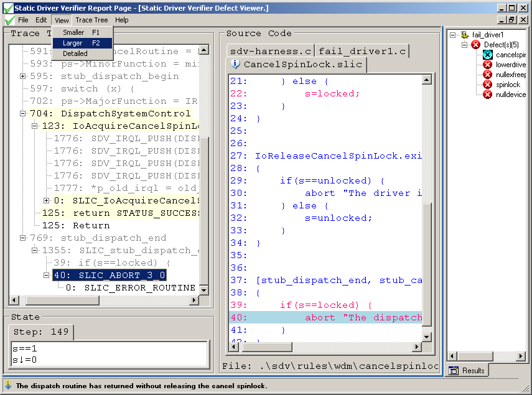
Task: Click the status bar hint icon
Action: (8, 385)
